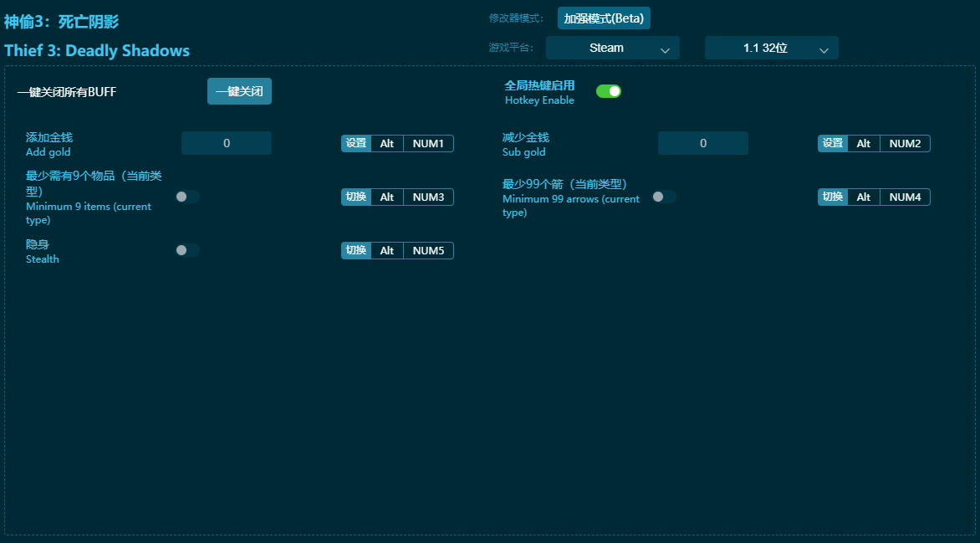
Task: Click the Alt modifier beside NUM5
Action: [387, 250]
